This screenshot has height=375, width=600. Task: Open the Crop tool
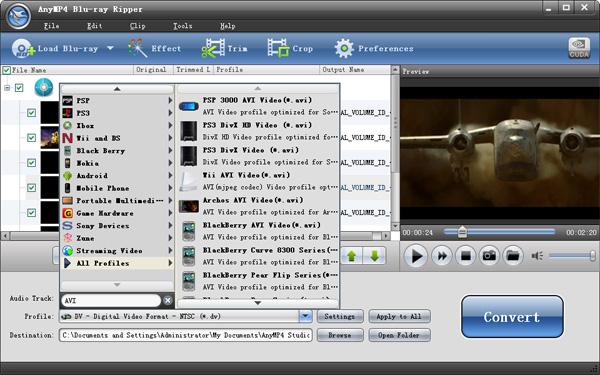click(x=290, y=49)
